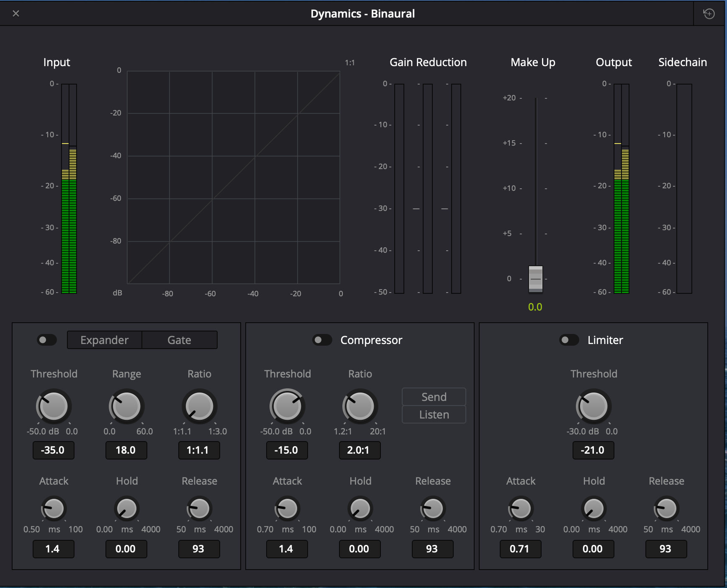Click the Expander Range knob
Screen dimensions: 727x588
(127, 406)
